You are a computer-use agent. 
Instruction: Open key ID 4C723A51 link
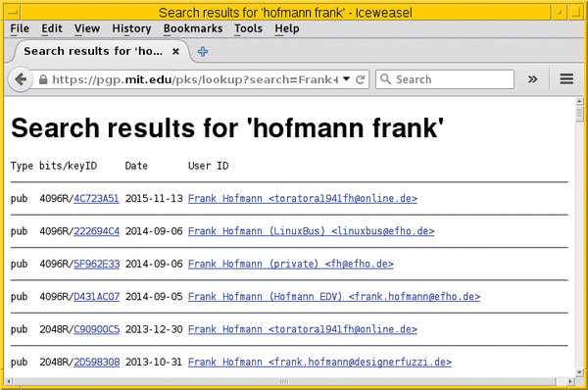[96, 198]
